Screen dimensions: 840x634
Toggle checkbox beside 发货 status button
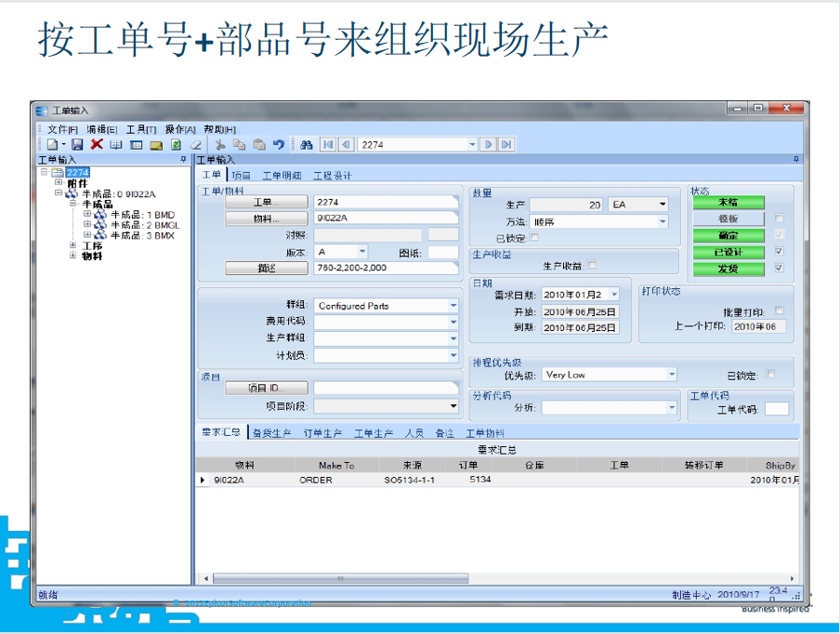click(779, 268)
